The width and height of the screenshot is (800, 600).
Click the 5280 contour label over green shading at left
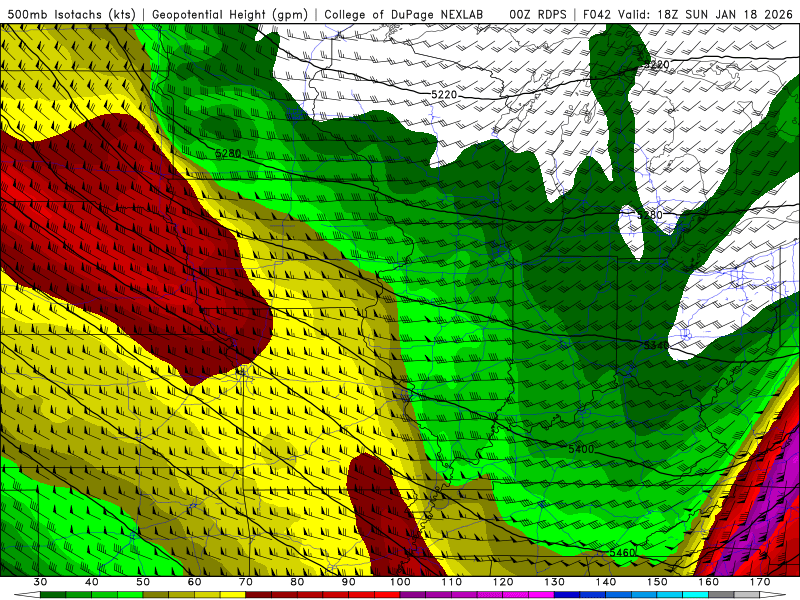click(228, 153)
